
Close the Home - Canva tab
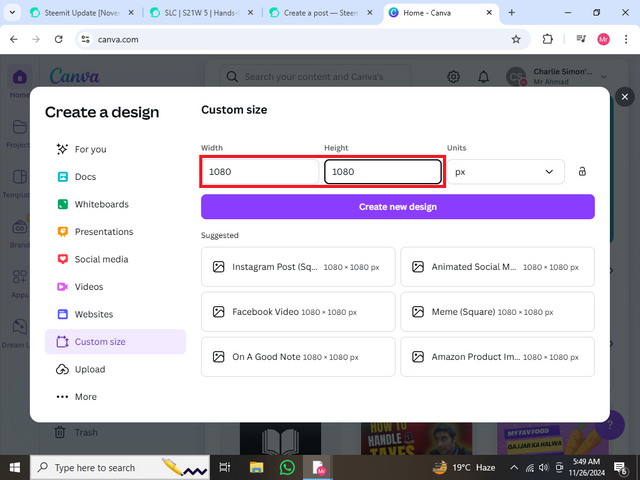point(489,13)
